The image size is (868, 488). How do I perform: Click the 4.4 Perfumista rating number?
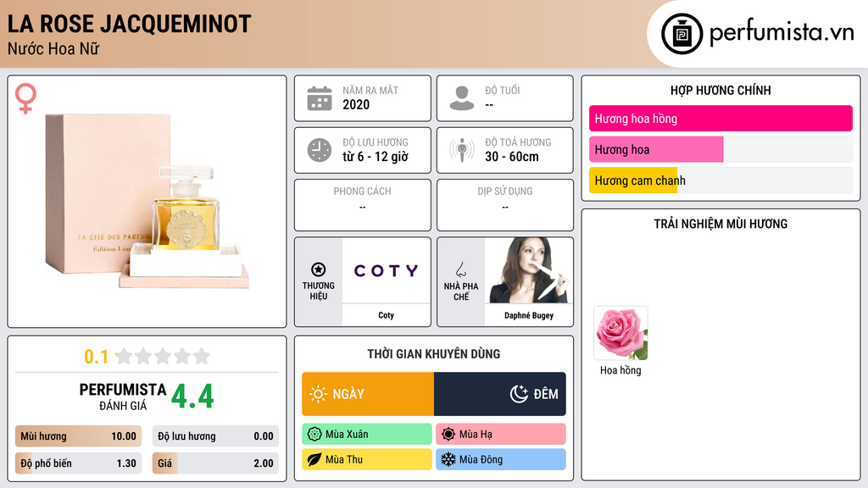[x=192, y=396]
